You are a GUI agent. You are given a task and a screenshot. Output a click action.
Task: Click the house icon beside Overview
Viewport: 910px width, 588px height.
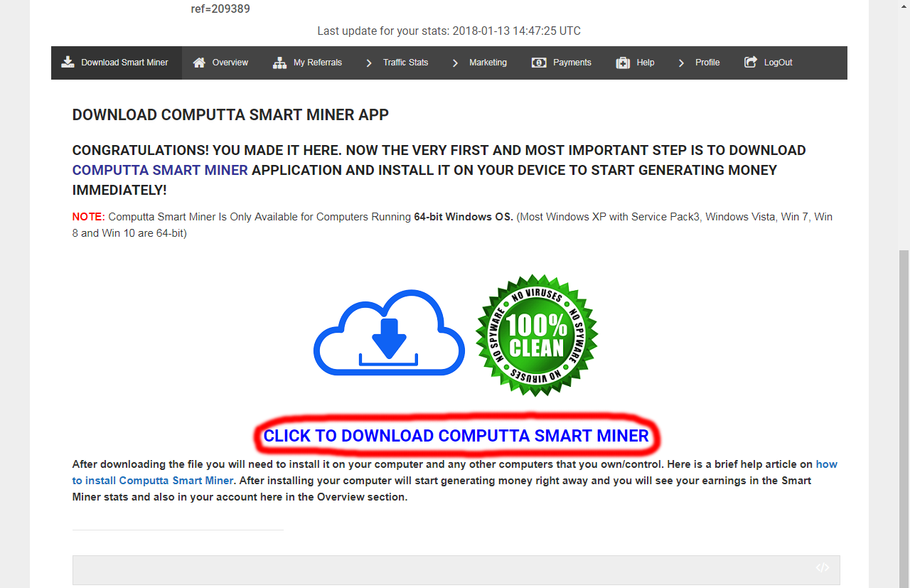point(199,63)
